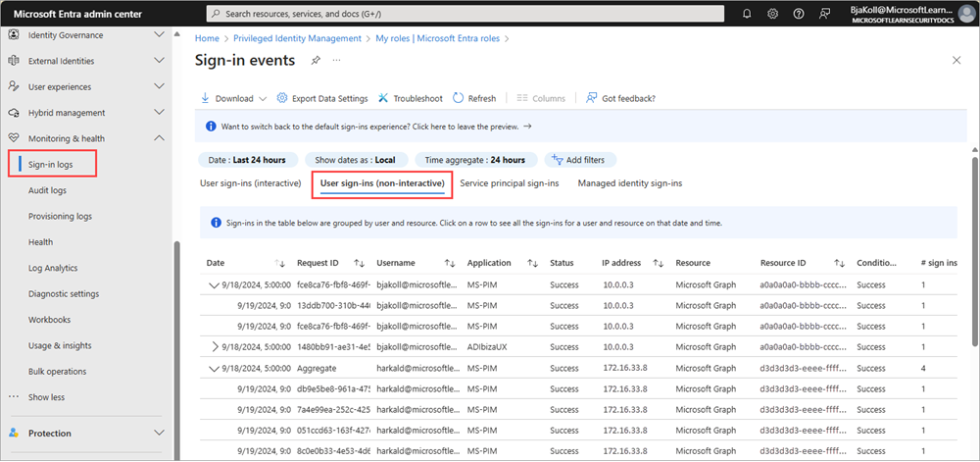Open Managed identity sign-ins tab
This screenshot has height=462, width=980.
630,183
